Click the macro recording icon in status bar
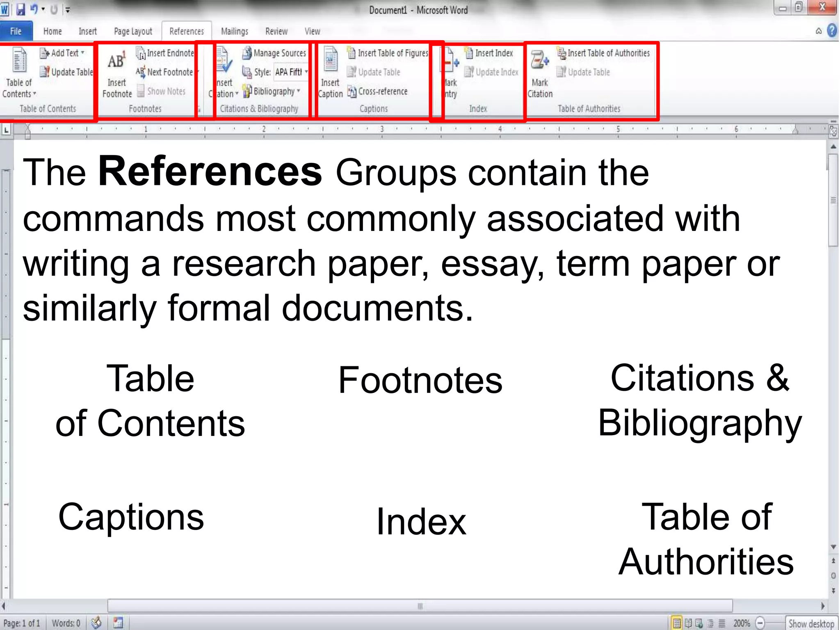Image resolution: width=840 pixels, height=630 pixels. click(118, 623)
